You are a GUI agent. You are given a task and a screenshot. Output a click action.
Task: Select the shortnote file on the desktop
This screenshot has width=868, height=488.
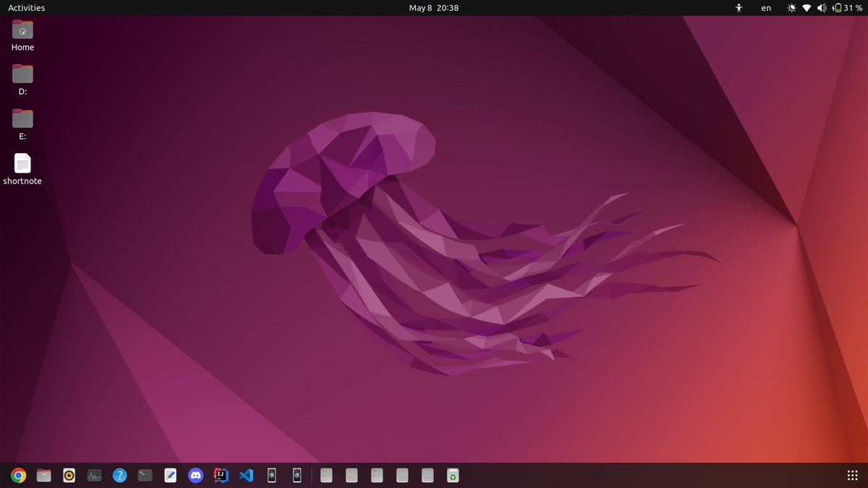[22, 169]
